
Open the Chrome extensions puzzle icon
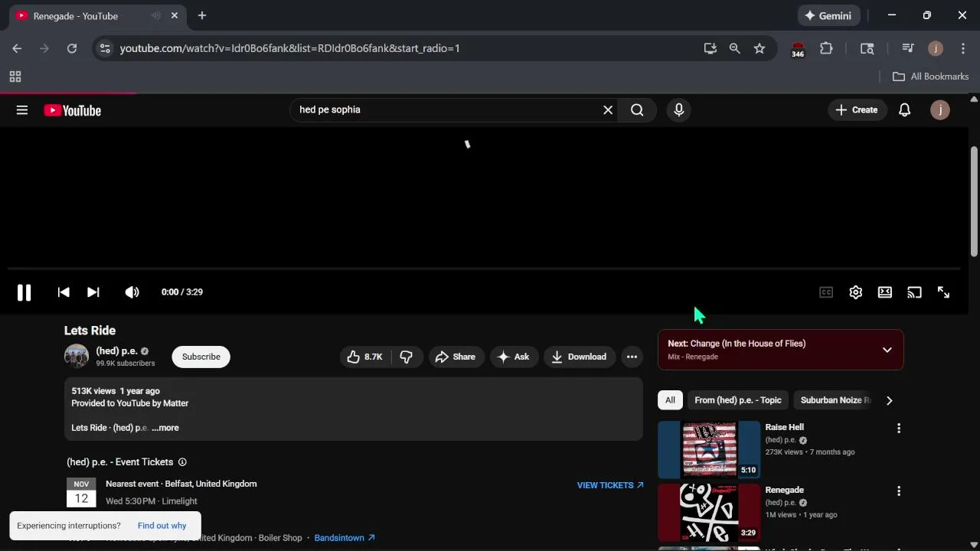826,48
